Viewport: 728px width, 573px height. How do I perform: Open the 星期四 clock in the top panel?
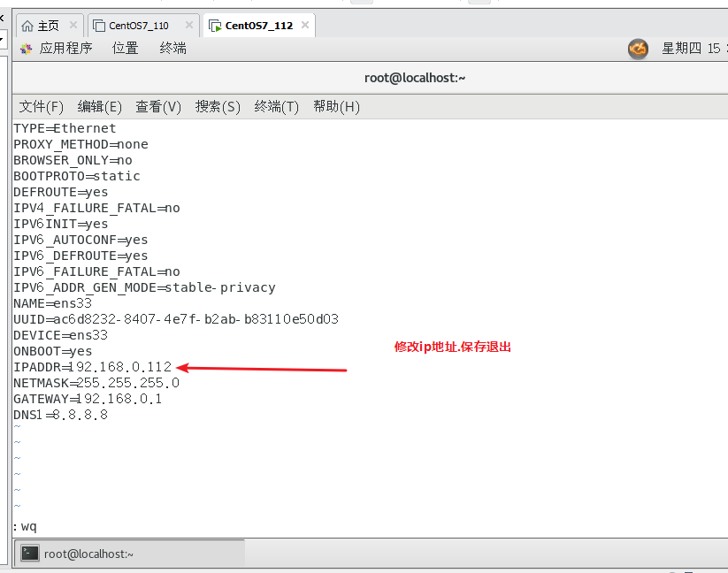[694, 49]
